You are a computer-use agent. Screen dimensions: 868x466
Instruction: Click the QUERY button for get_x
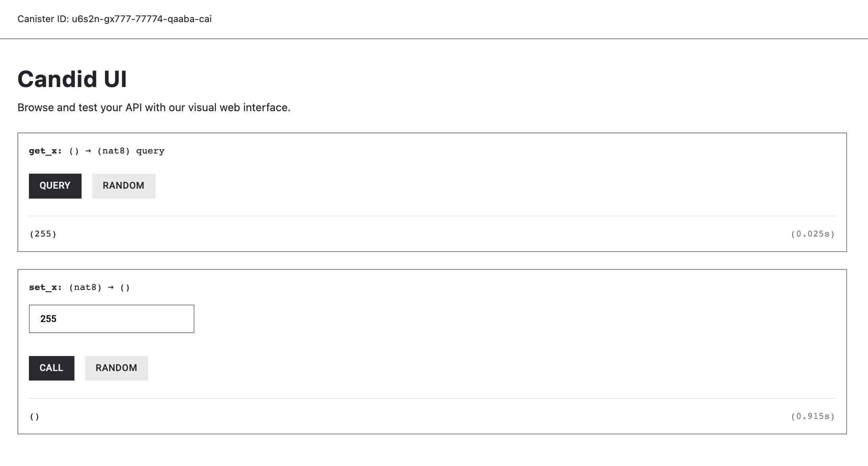tap(55, 186)
